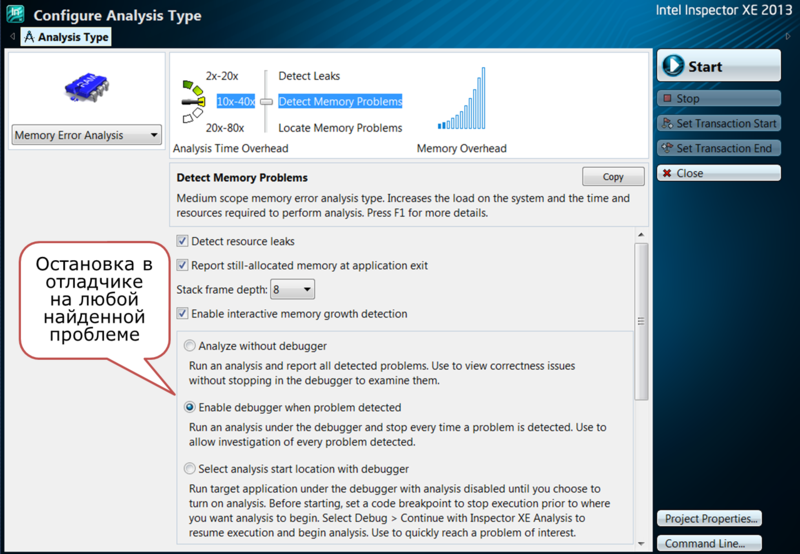Click the 2x-20x overhead label
This screenshot has width=800, height=554.
coord(222,76)
